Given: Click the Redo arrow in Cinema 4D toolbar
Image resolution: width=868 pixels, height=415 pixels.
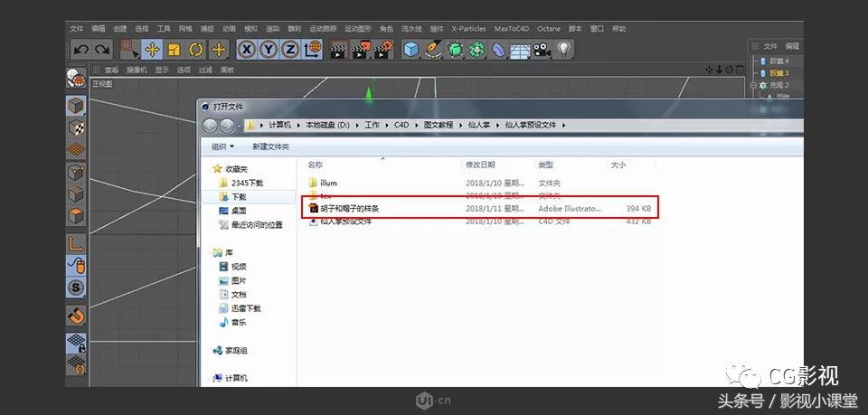Looking at the screenshot, I should coord(102,50).
